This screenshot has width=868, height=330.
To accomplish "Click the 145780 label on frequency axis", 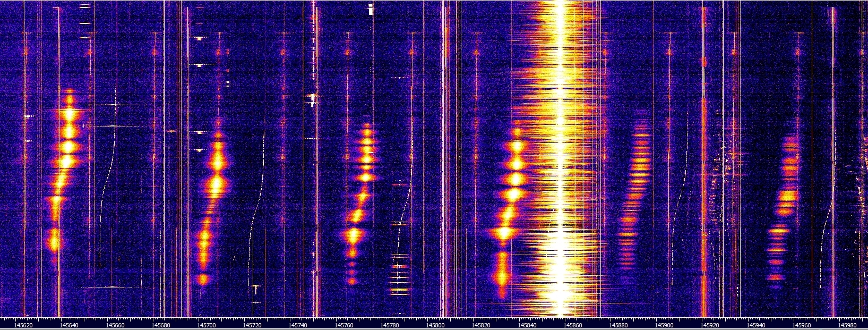I will pyautogui.click(x=390, y=324).
